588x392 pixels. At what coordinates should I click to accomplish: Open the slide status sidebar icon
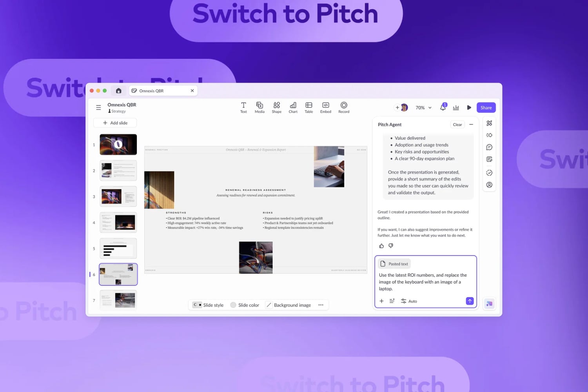489,173
